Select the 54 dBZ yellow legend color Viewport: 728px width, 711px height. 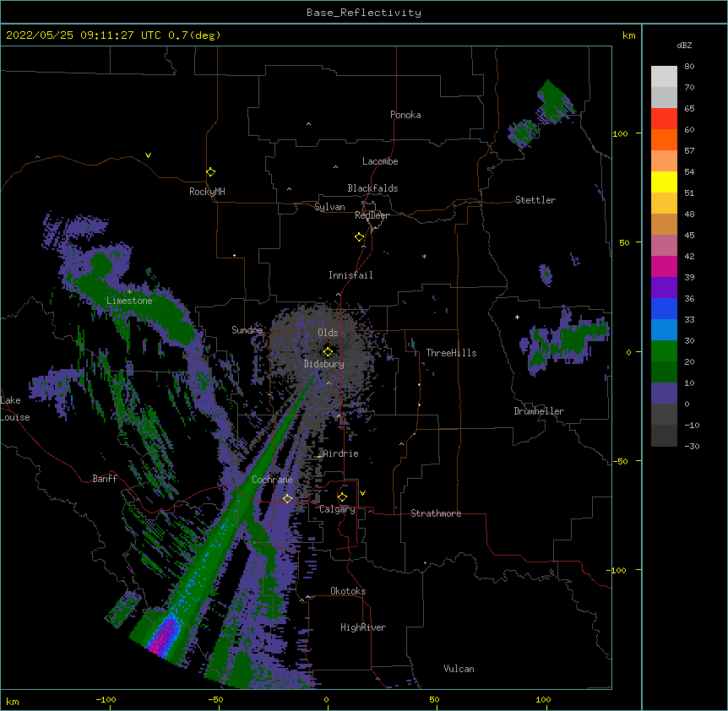coord(664,182)
